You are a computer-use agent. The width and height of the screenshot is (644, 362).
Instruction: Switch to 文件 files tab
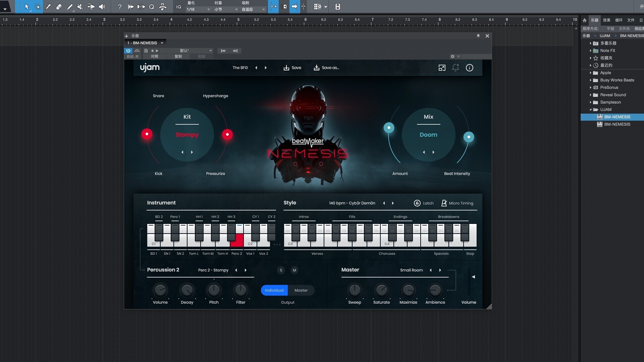click(x=631, y=20)
